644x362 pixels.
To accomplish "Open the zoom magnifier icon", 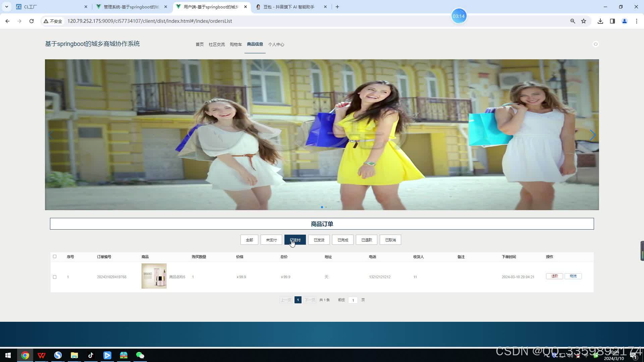I will pos(573,21).
